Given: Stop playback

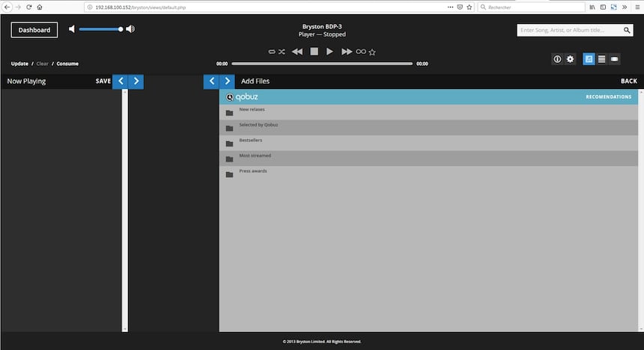Looking at the screenshot, I should click(x=315, y=52).
